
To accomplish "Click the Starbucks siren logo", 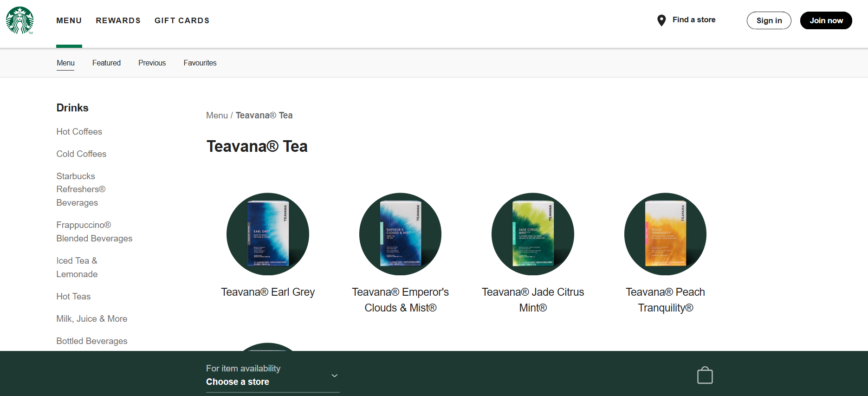I will [19, 20].
